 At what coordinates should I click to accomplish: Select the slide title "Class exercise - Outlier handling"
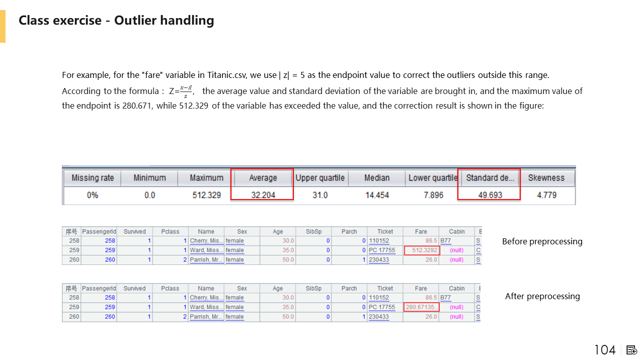(x=116, y=21)
